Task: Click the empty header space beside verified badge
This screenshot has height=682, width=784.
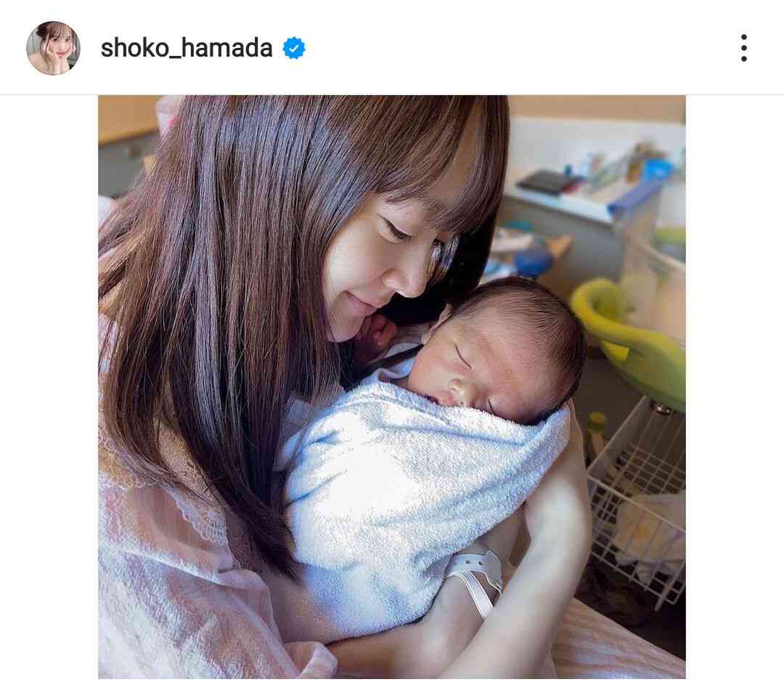Action: pos(520,48)
